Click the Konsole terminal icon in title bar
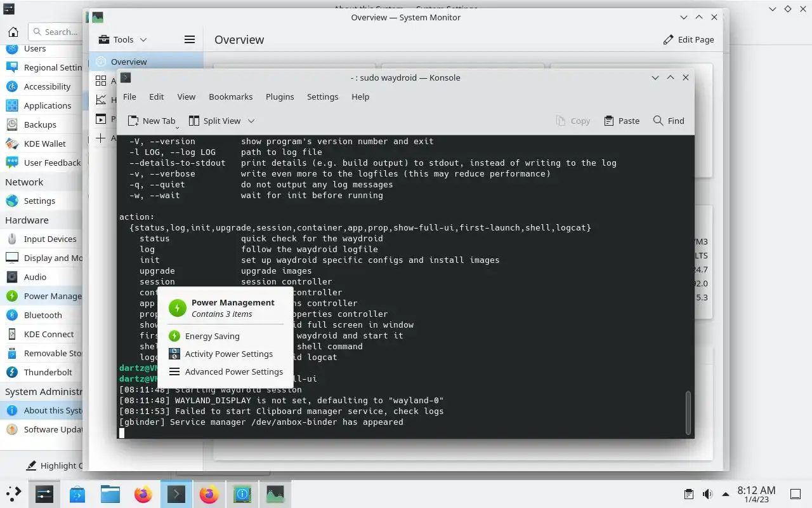 [x=126, y=77]
